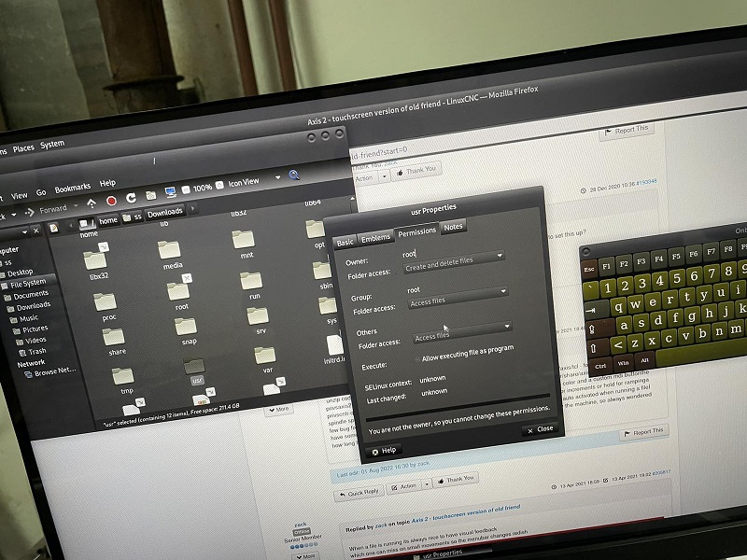Click path bar right scroll arrow

[x=193, y=207]
